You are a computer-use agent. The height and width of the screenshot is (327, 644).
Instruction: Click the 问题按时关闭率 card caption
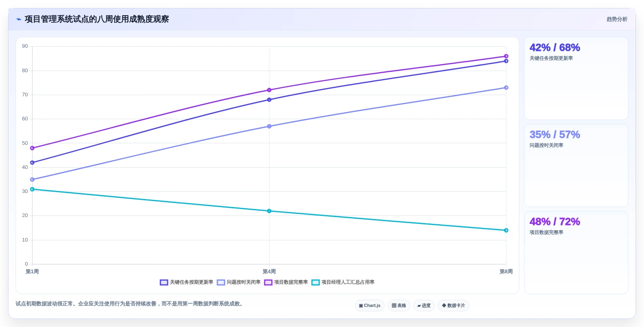point(547,145)
